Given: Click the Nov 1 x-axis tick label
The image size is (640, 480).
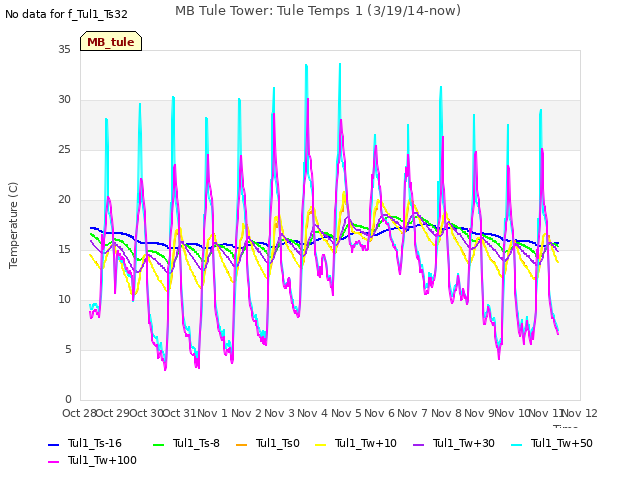Looking at the screenshot, I should [212, 413].
